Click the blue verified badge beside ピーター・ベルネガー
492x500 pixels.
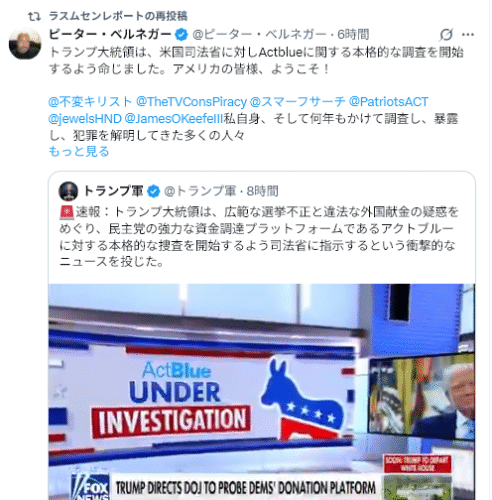(x=181, y=34)
